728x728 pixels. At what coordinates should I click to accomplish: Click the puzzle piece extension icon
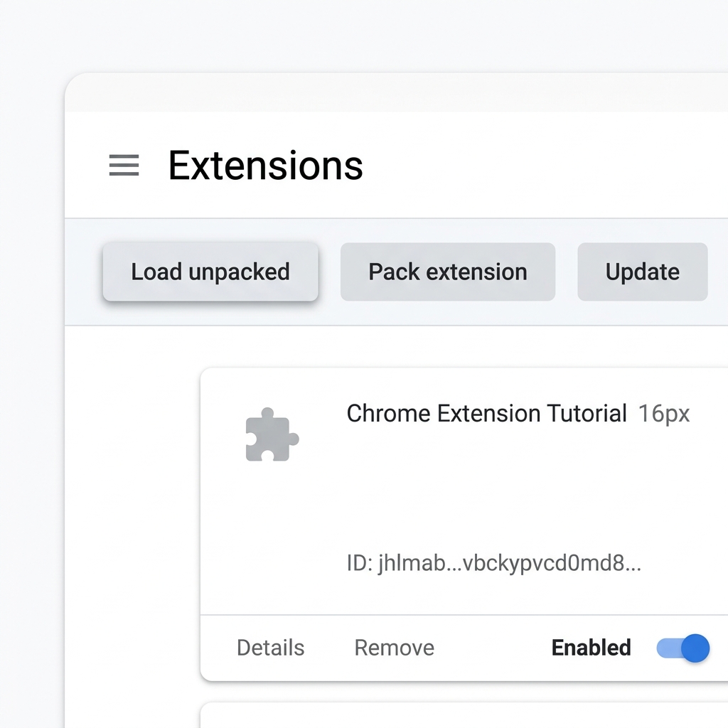pos(272,434)
